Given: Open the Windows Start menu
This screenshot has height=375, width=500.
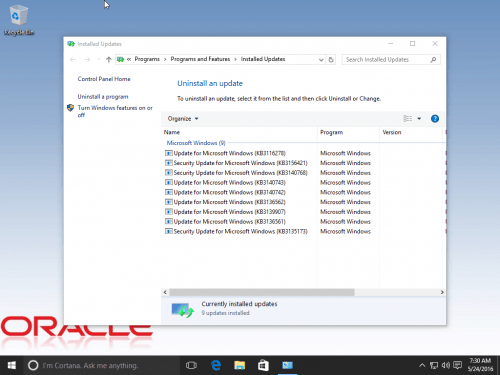Looking at the screenshot, I should tap(11, 365).
